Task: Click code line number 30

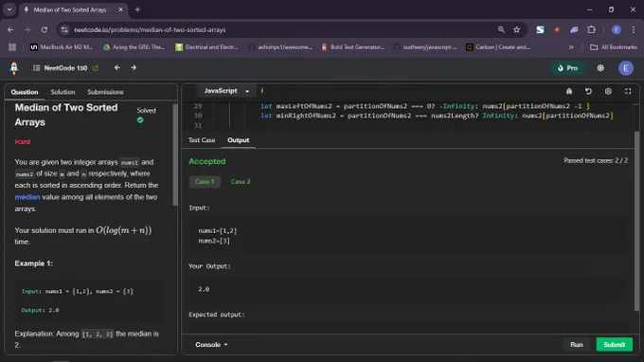Action: (198, 116)
